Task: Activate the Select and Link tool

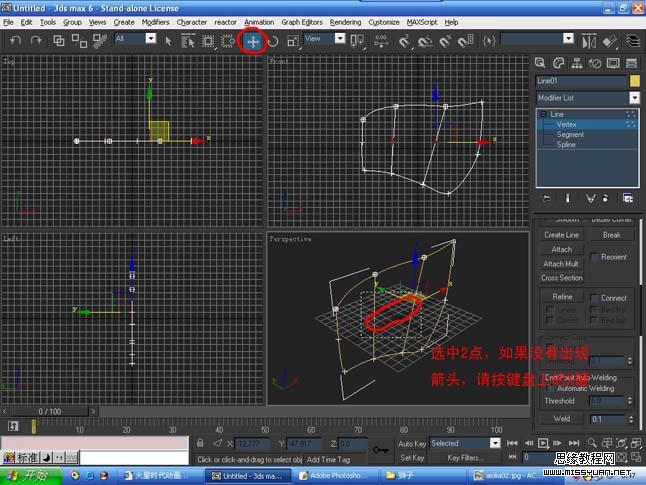Action: [x=59, y=40]
